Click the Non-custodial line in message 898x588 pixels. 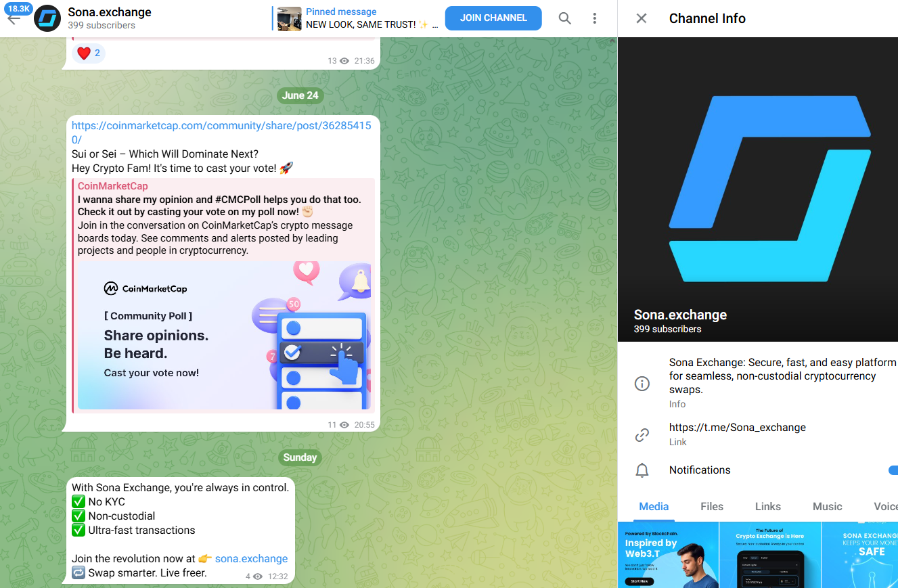[x=114, y=516]
